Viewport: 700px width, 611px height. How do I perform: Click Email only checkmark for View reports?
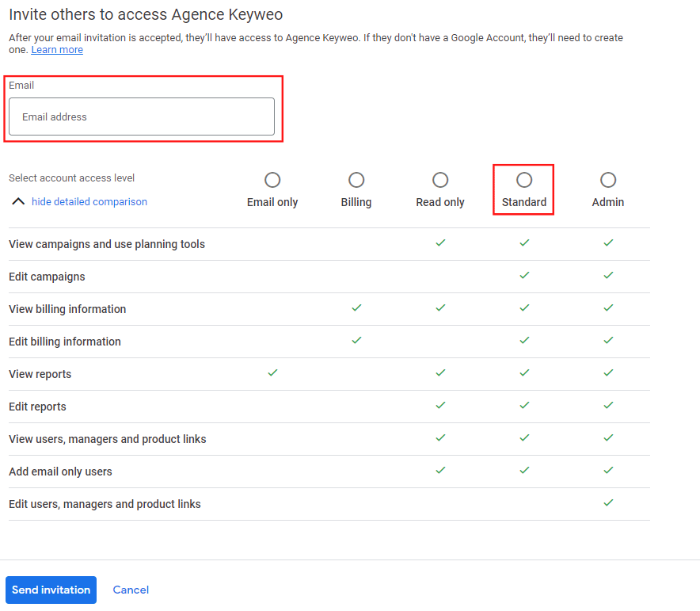[x=272, y=372]
